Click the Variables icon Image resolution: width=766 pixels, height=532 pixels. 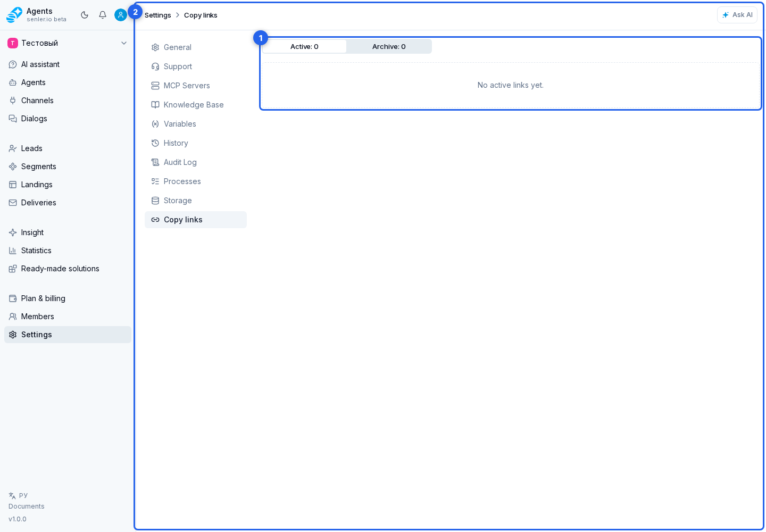[155, 124]
